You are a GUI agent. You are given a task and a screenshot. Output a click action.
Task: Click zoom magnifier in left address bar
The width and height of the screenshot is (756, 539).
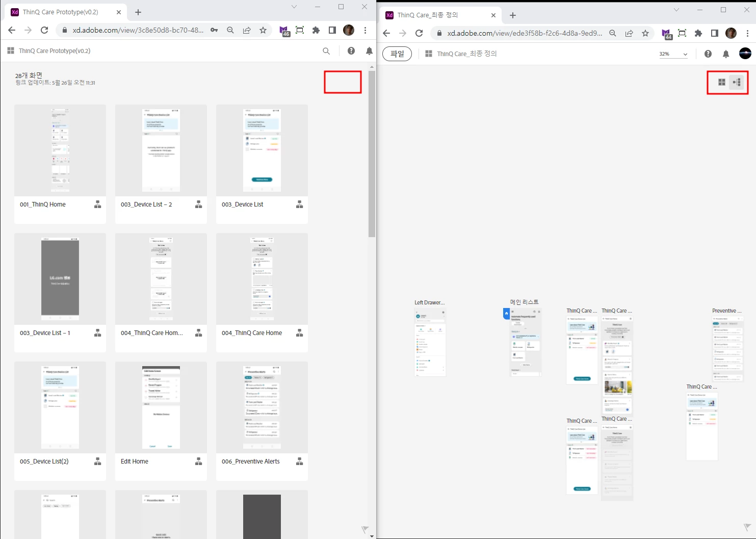pyautogui.click(x=230, y=30)
